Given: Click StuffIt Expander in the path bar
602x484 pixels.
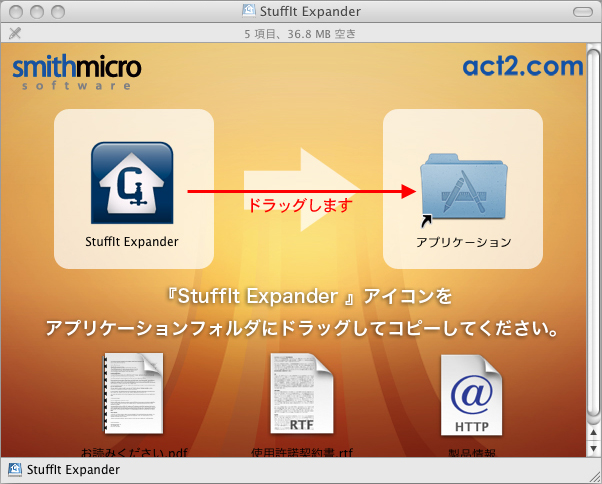Looking at the screenshot, I should pyautogui.click(x=73, y=470).
